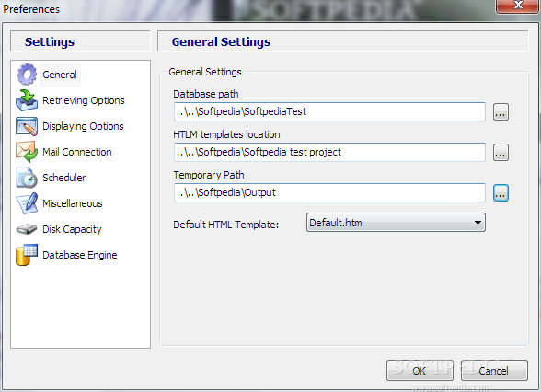Confirm preferences with the OK button
The height and width of the screenshot is (392, 541).
click(x=420, y=370)
